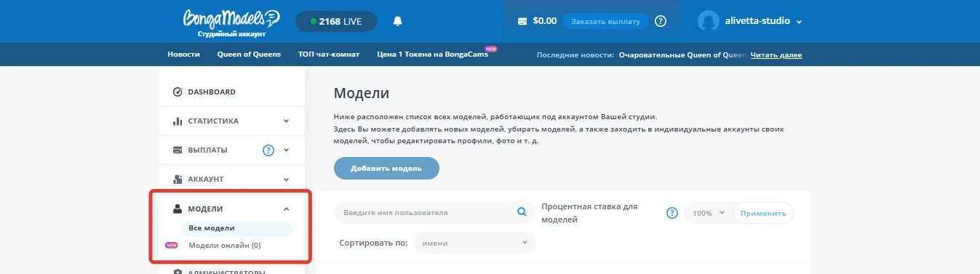Open the sort by имени dropdown
This screenshot has width=980, height=274.
pos(474,243)
